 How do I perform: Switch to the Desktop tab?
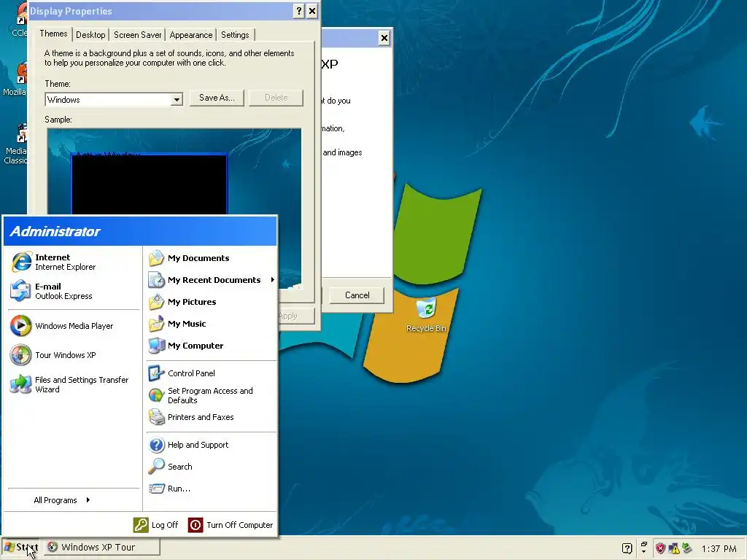90,35
